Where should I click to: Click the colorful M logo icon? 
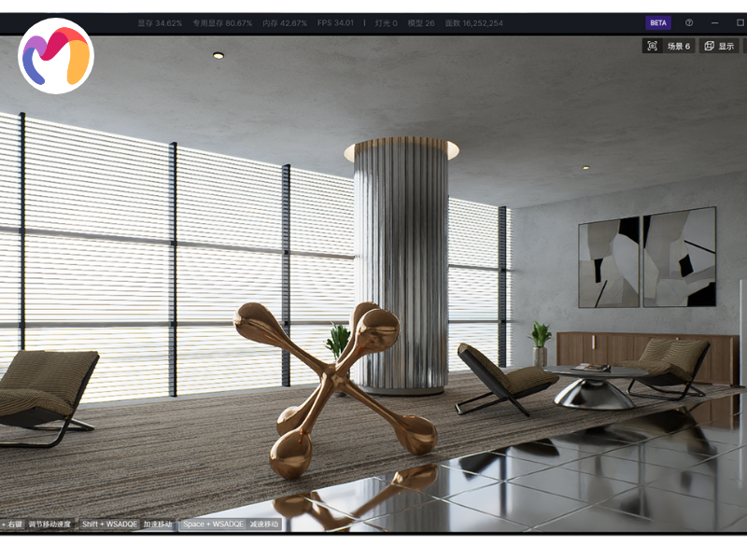tap(56, 56)
